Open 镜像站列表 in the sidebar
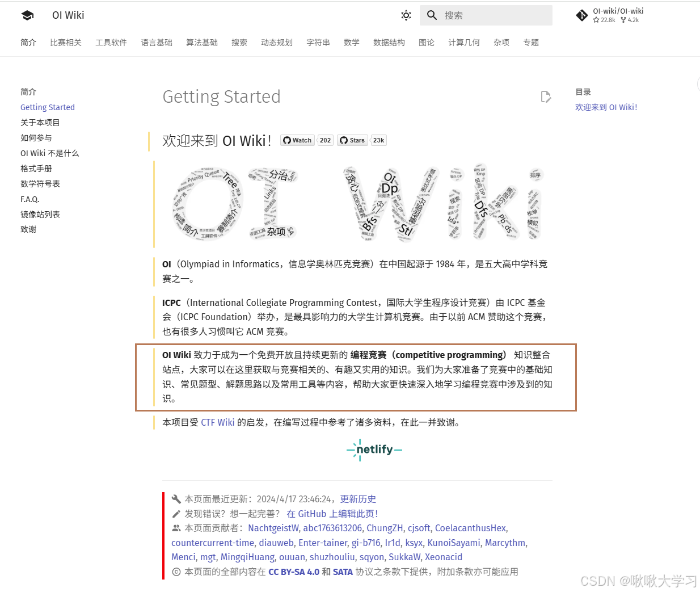 (x=40, y=215)
